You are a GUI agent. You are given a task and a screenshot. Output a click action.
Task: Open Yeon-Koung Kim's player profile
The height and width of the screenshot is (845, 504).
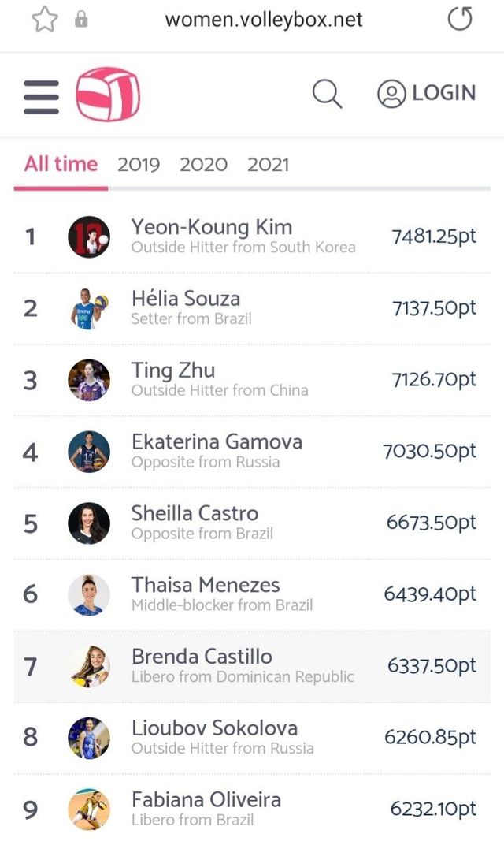(212, 228)
